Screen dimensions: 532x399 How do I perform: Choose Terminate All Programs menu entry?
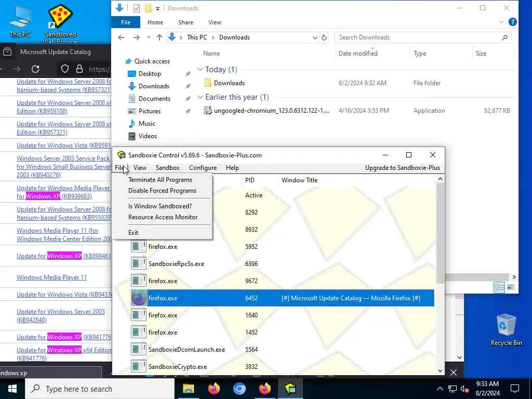tap(160, 180)
